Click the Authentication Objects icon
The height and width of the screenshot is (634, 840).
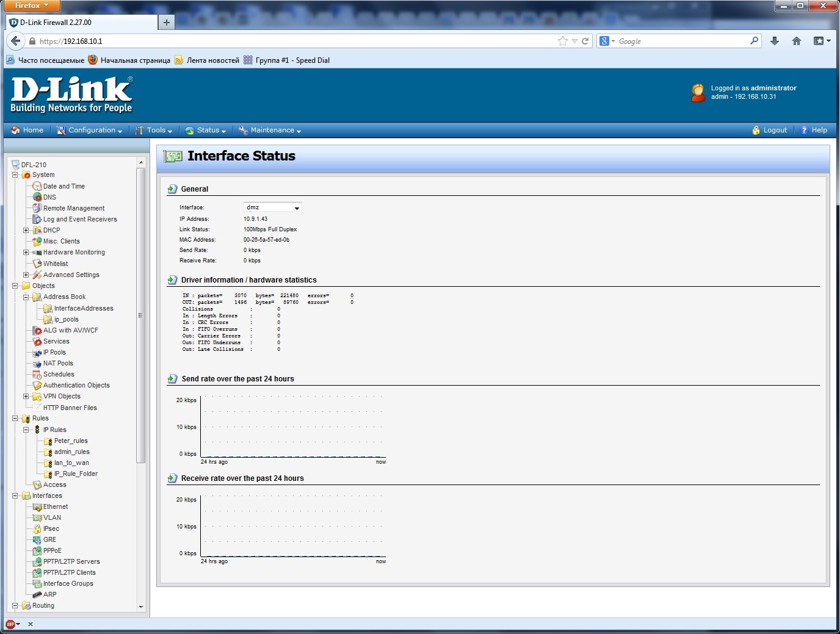pos(37,385)
